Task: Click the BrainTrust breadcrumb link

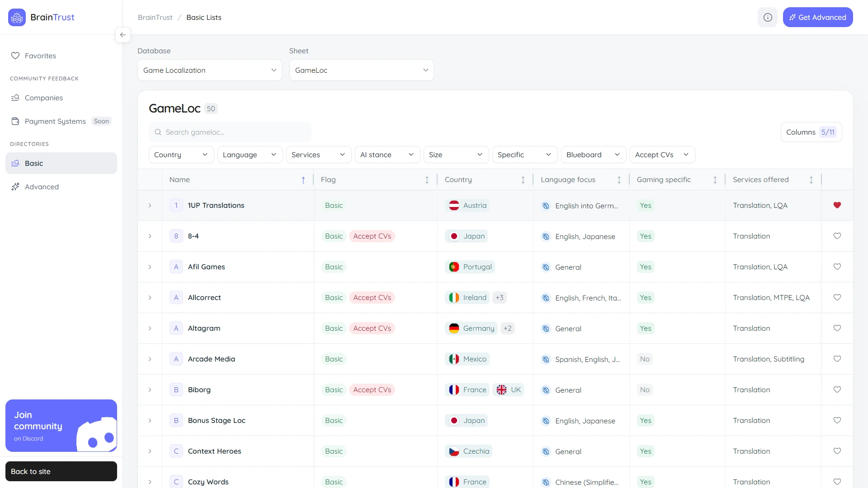Action: [155, 17]
